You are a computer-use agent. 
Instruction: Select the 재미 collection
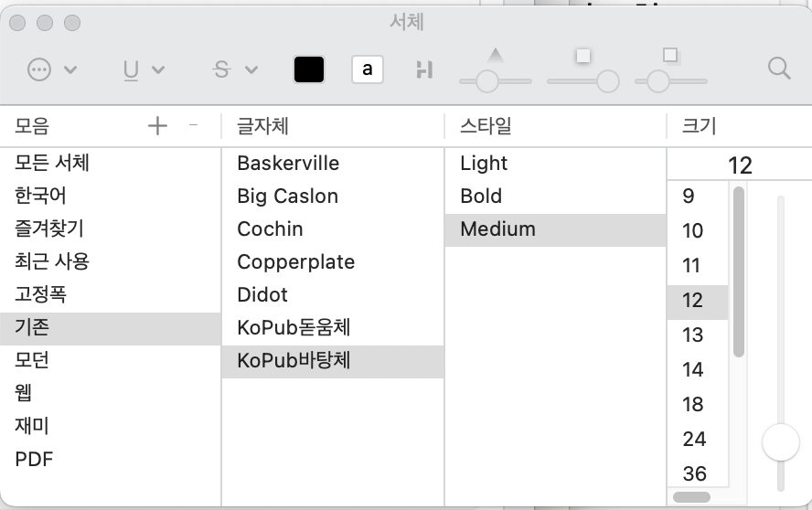click(x=111, y=426)
